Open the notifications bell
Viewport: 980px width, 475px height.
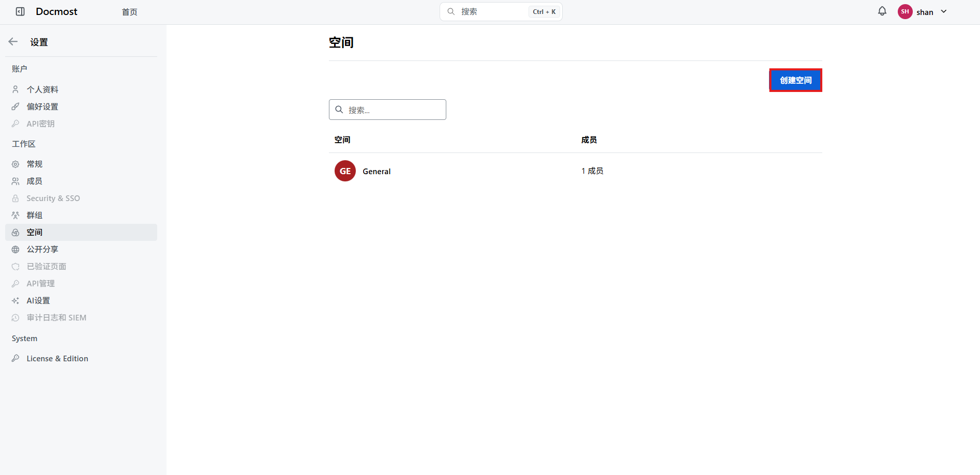tap(882, 11)
